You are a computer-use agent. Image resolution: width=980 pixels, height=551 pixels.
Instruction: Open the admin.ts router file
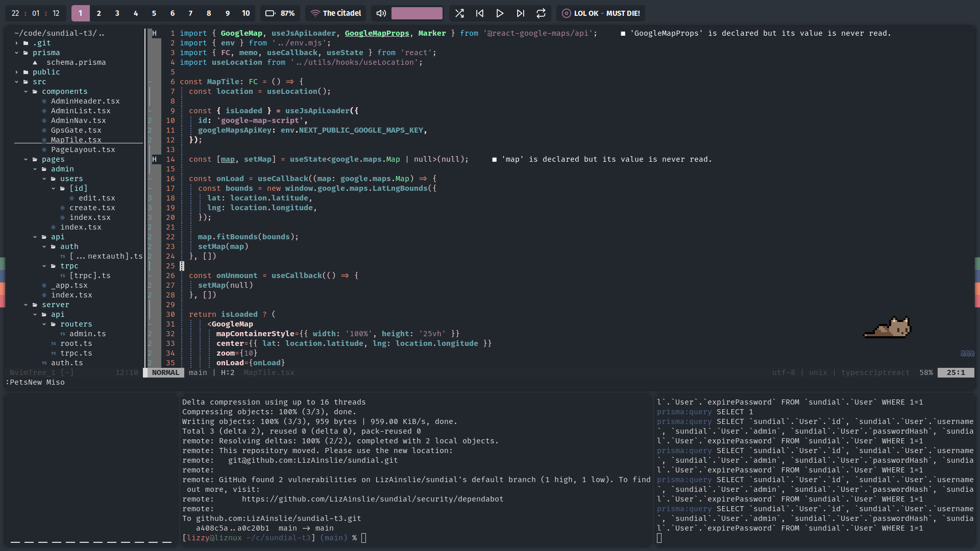[87, 334]
